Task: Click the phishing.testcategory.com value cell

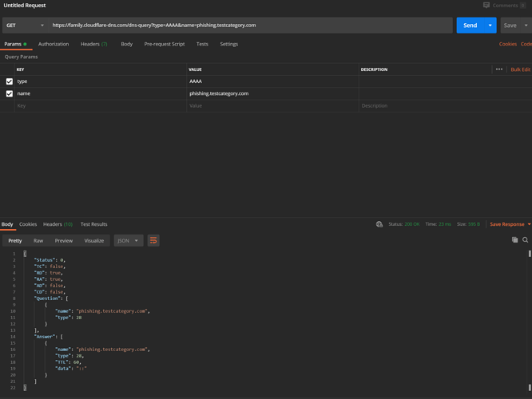Action: click(272, 93)
